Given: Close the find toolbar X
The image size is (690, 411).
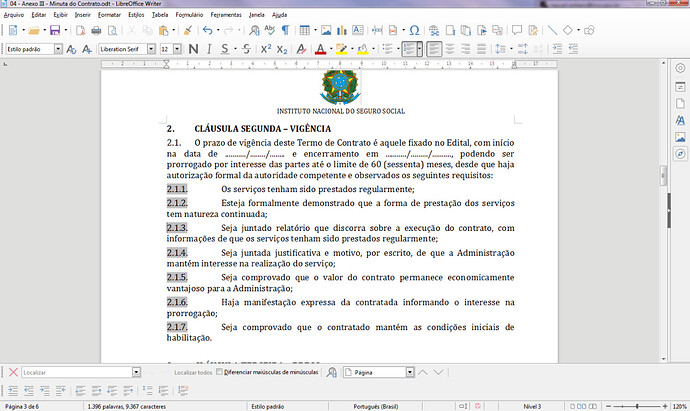Looking at the screenshot, I should [13, 372].
